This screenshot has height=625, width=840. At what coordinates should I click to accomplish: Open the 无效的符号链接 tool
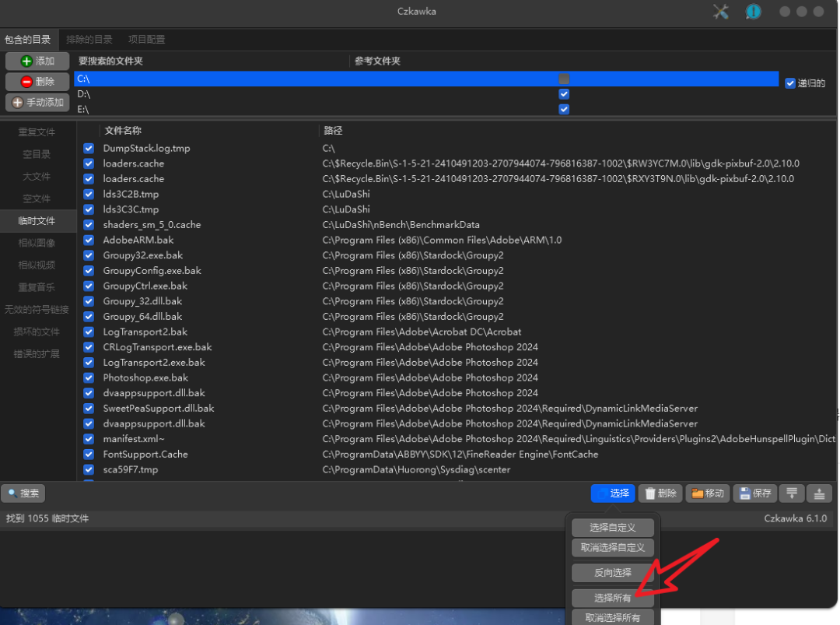37,309
